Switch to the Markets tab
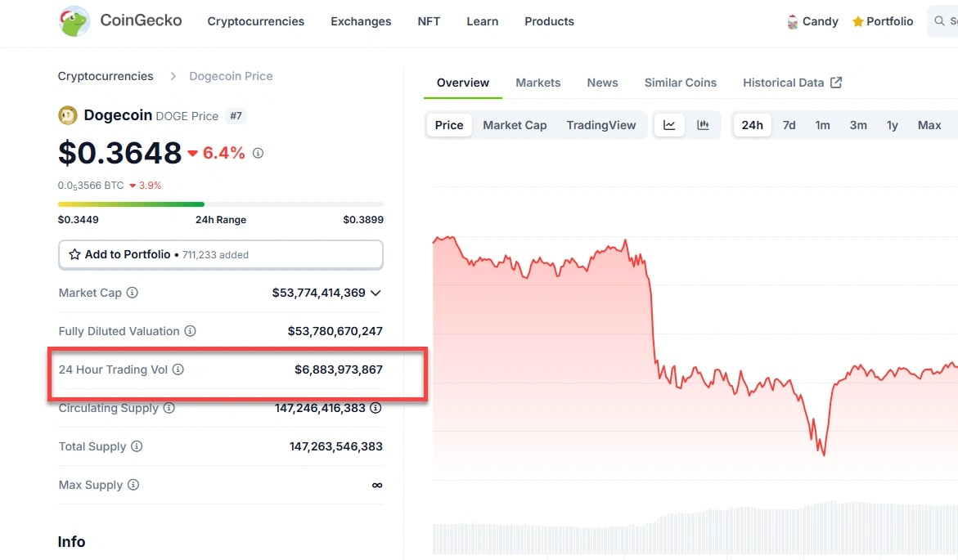 coord(537,83)
